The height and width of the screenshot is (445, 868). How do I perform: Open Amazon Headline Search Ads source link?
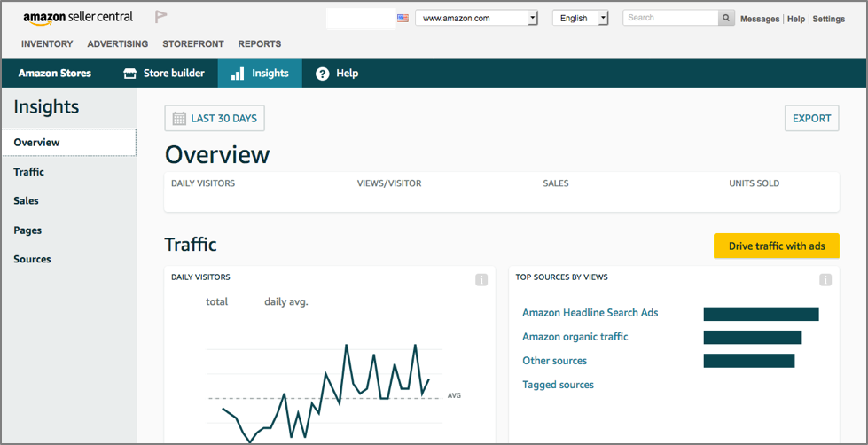590,313
